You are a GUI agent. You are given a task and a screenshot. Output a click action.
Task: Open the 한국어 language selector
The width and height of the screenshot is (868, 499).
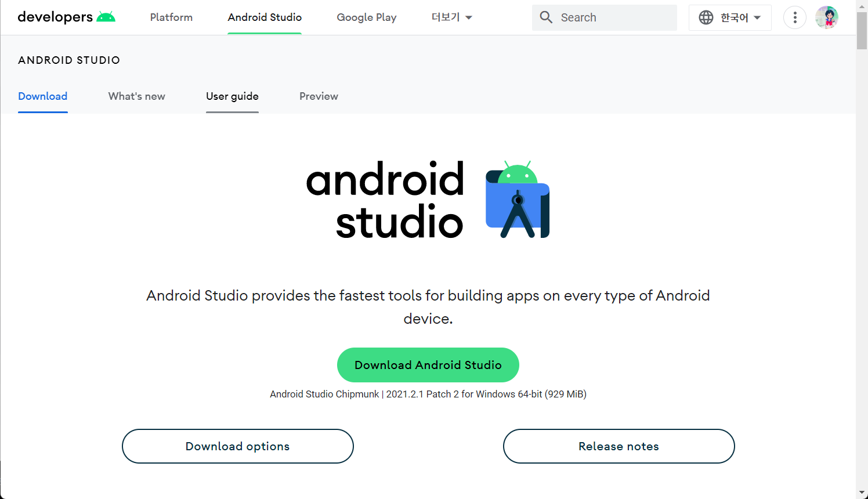tap(730, 17)
